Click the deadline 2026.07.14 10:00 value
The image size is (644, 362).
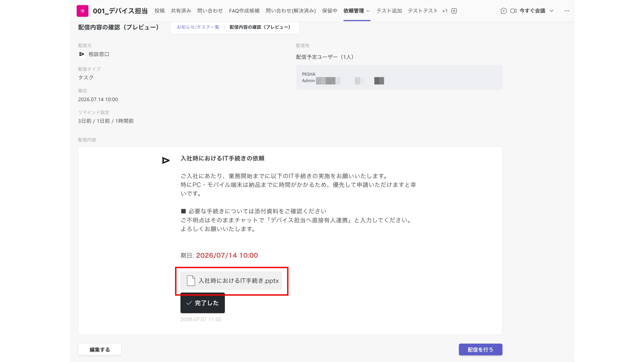(x=98, y=99)
